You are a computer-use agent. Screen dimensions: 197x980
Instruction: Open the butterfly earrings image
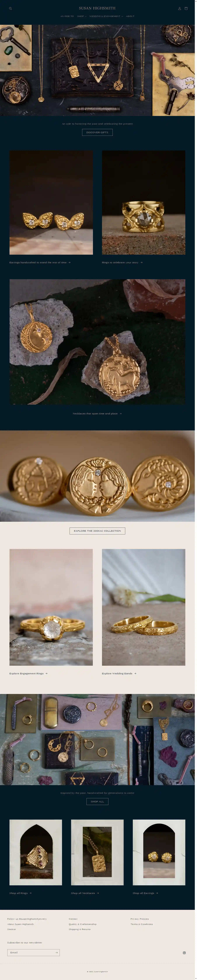(x=51, y=202)
